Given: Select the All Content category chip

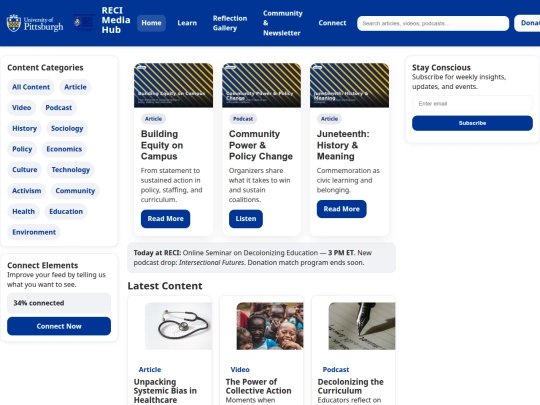Looking at the screenshot, I should pos(31,87).
